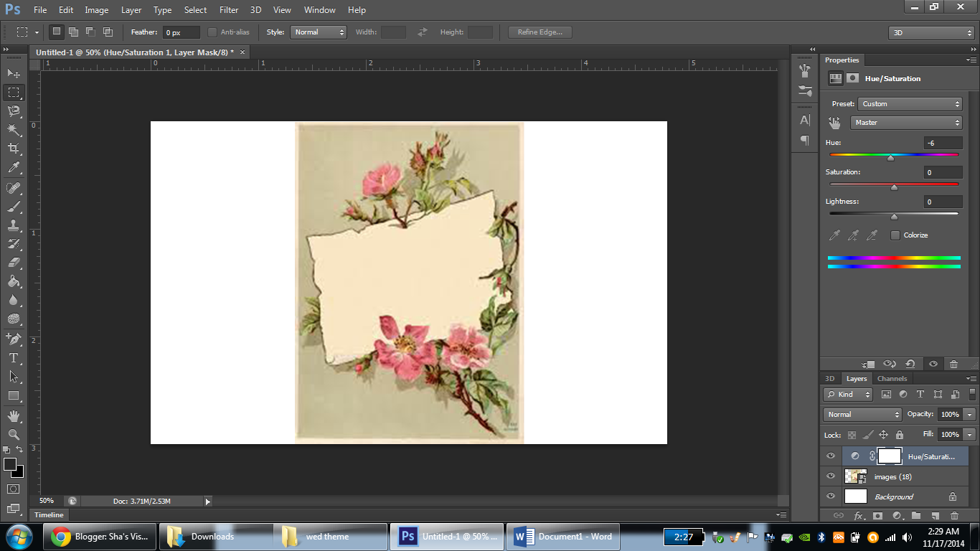Select the Blur tool
This screenshot has height=551, width=980.
click(x=14, y=300)
